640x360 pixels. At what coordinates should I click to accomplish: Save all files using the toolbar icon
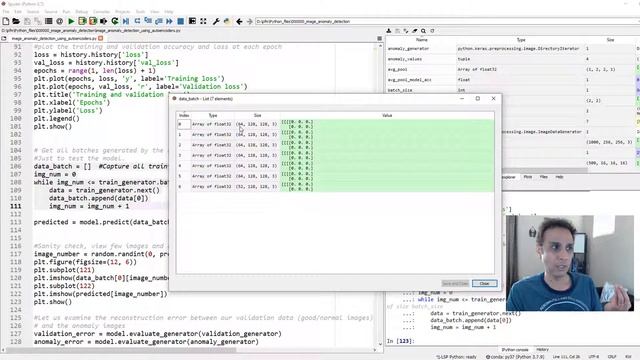click(x=38, y=21)
